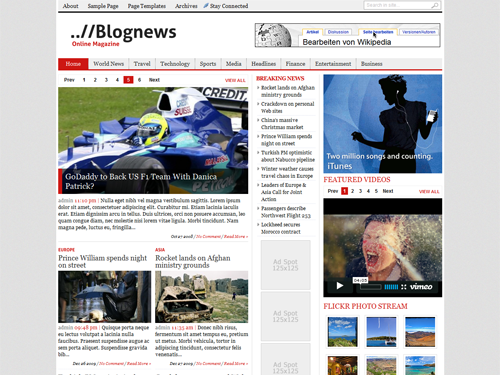
Task: Click Prev in featured slider pager
Action: tap(69, 80)
